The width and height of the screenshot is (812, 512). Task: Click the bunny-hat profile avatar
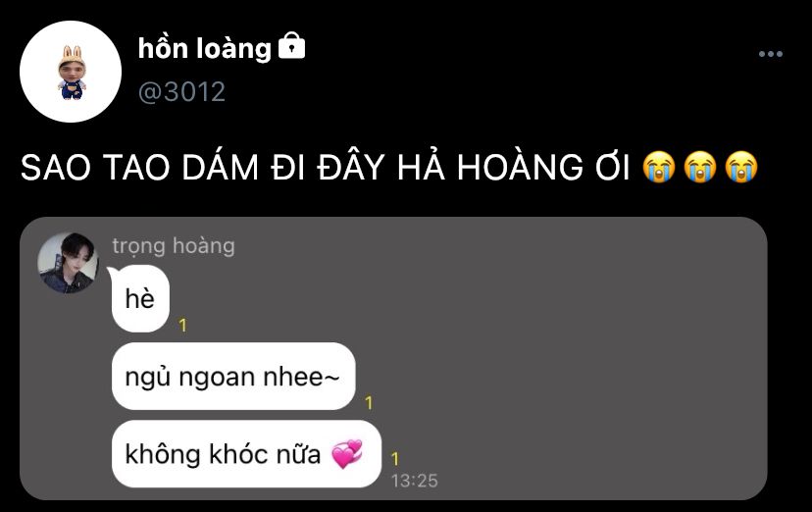coord(71,72)
